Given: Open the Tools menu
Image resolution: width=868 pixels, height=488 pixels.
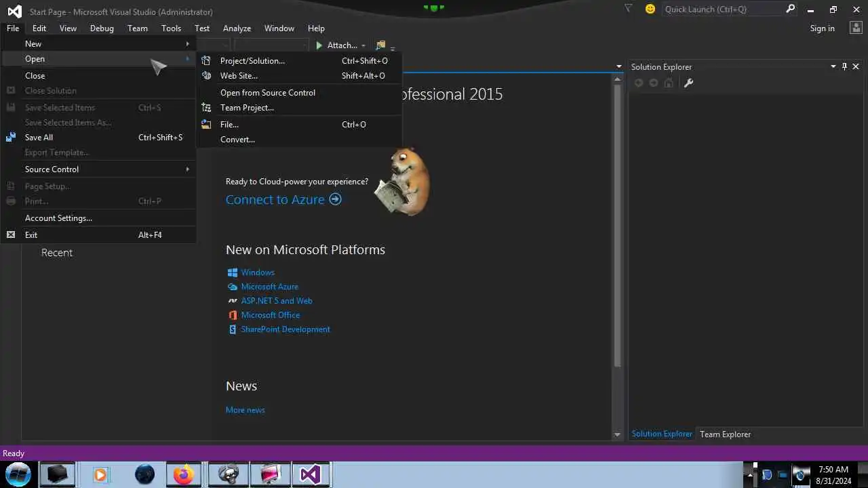Looking at the screenshot, I should (x=171, y=28).
